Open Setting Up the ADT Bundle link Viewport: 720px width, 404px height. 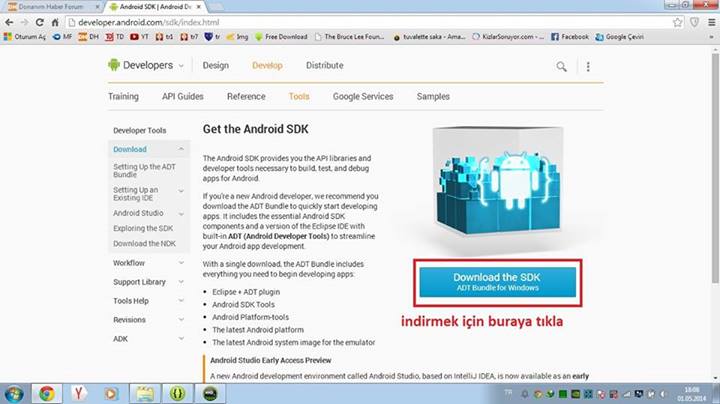(144, 170)
